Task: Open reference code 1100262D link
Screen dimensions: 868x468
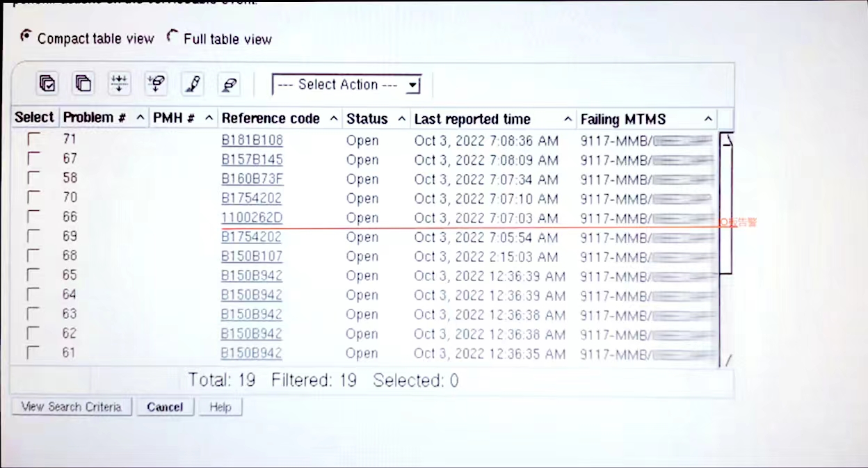Action: click(252, 218)
